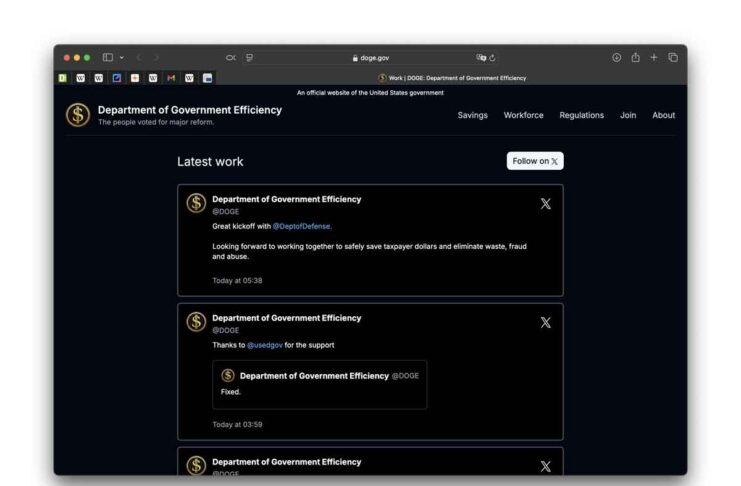Click the translate page icon
This screenshot has height=486, width=741.
481,58
